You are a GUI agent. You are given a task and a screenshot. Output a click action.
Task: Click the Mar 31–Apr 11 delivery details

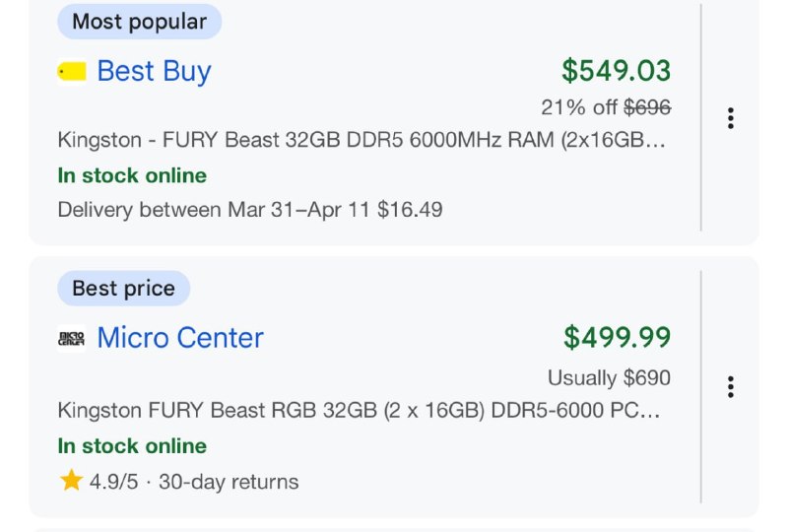250,209
